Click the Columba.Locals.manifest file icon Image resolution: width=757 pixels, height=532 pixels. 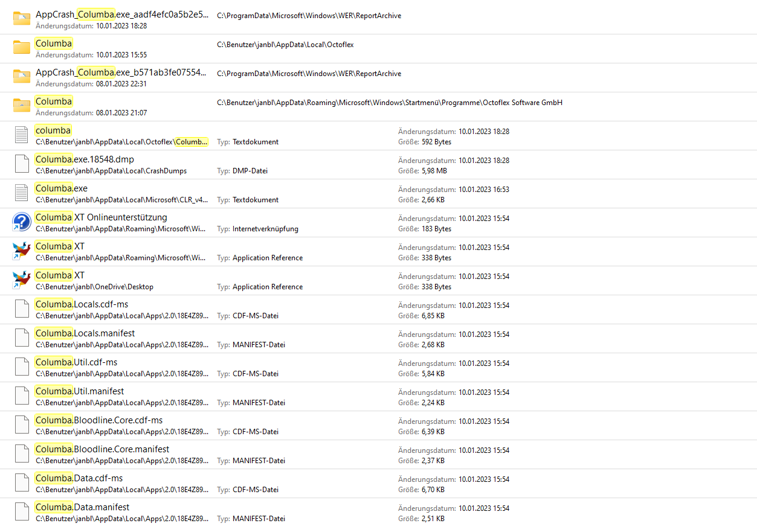[x=22, y=338]
